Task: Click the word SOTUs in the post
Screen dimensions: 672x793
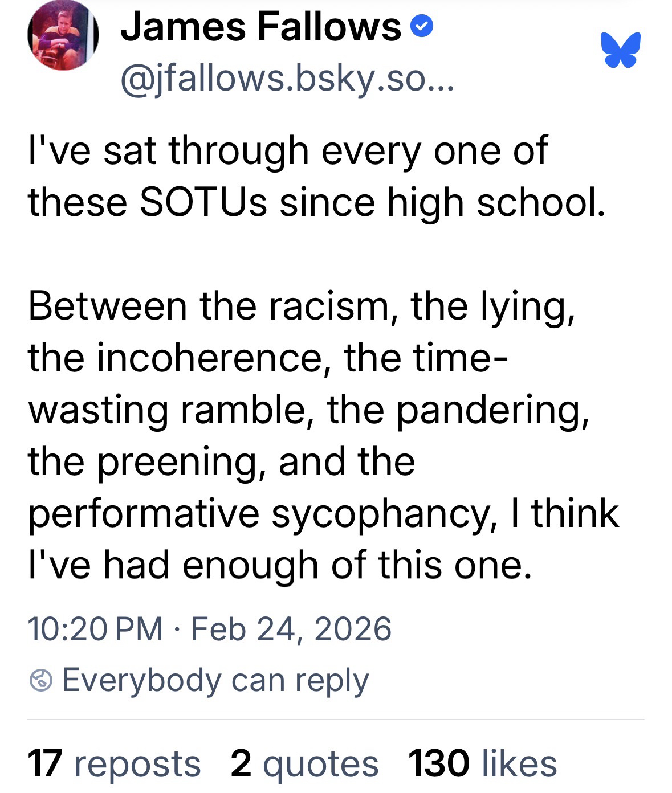Action: (203, 202)
